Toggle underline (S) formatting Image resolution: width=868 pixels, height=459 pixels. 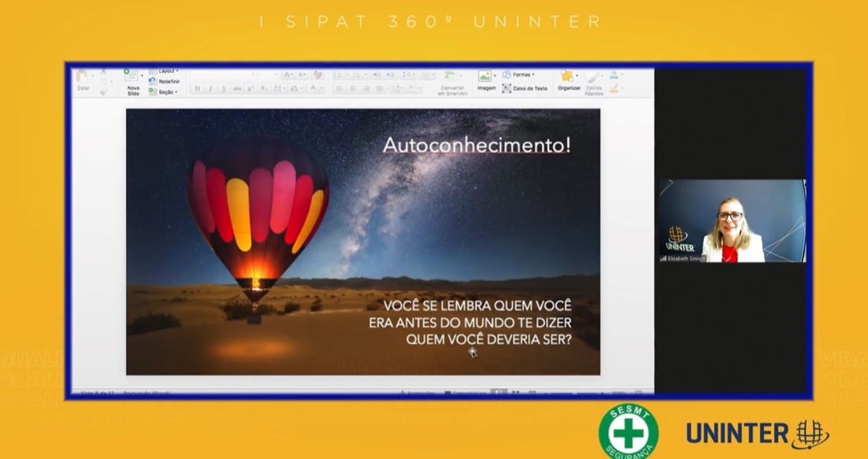tap(224, 89)
